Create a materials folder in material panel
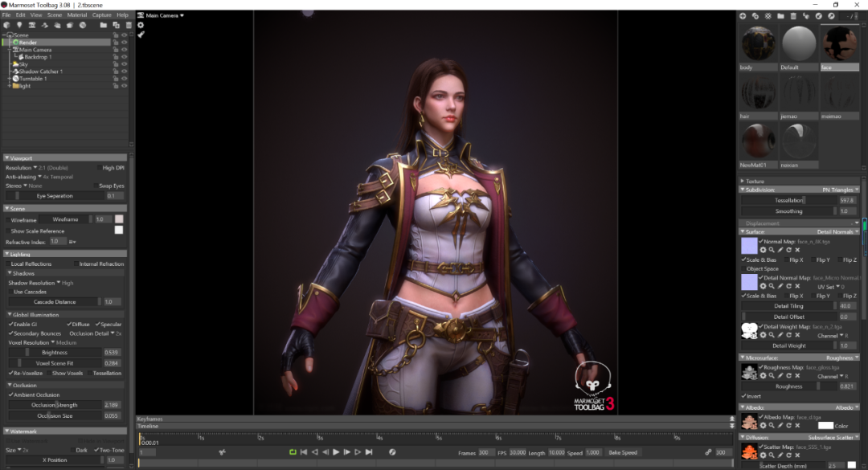 point(780,16)
